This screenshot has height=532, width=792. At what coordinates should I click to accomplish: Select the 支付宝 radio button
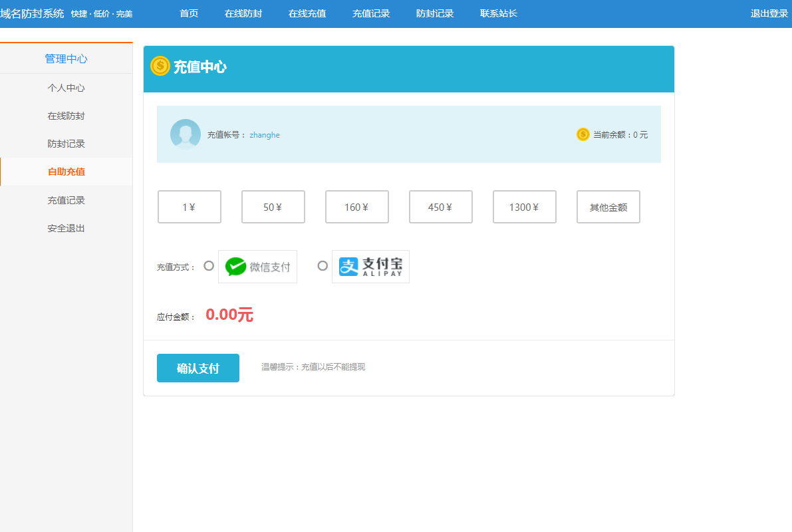(323, 266)
